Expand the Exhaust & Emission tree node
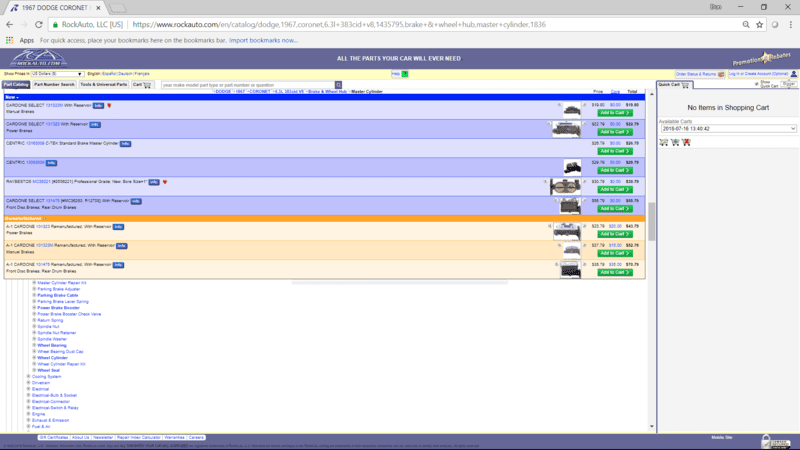800x450 pixels. (x=29, y=420)
